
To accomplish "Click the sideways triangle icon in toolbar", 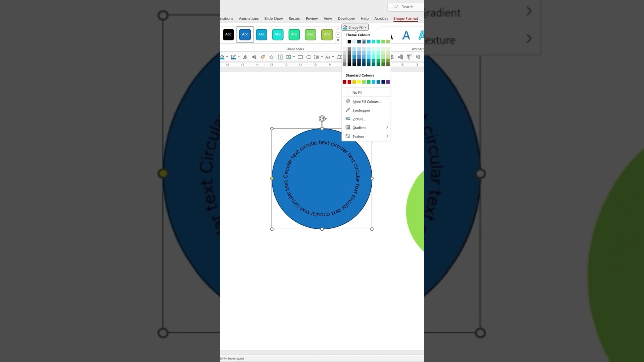I will click(254, 57).
